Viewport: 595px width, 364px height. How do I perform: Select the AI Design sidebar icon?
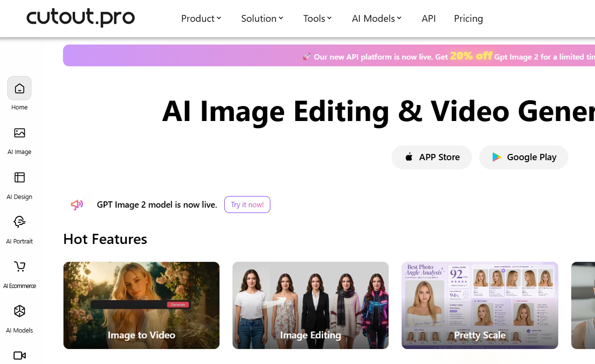[x=19, y=178]
